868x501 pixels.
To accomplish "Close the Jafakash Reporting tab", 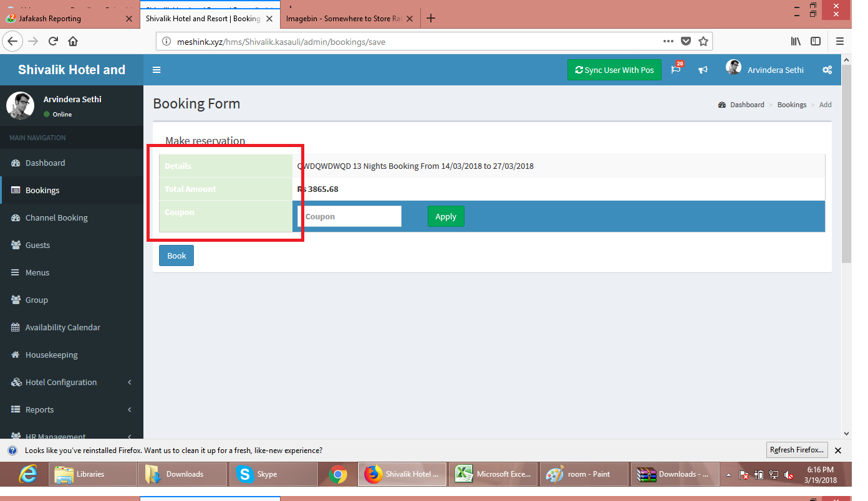I will (129, 18).
